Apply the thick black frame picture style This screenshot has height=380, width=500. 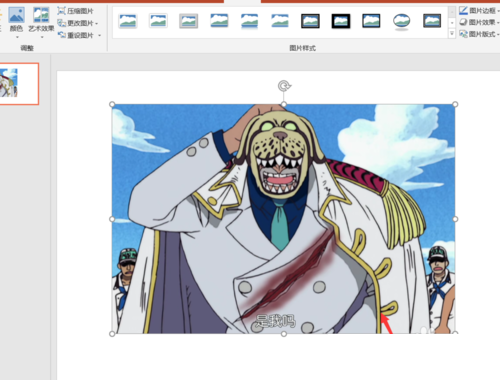(341, 21)
